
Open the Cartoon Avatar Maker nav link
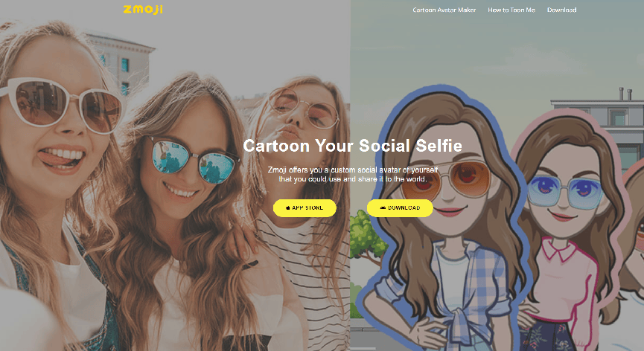pyautogui.click(x=444, y=10)
